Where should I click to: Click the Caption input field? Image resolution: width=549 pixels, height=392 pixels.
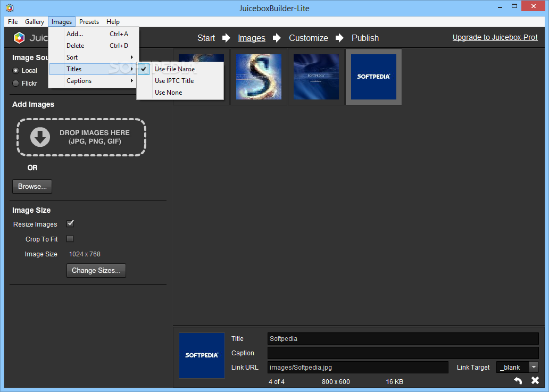click(x=403, y=353)
